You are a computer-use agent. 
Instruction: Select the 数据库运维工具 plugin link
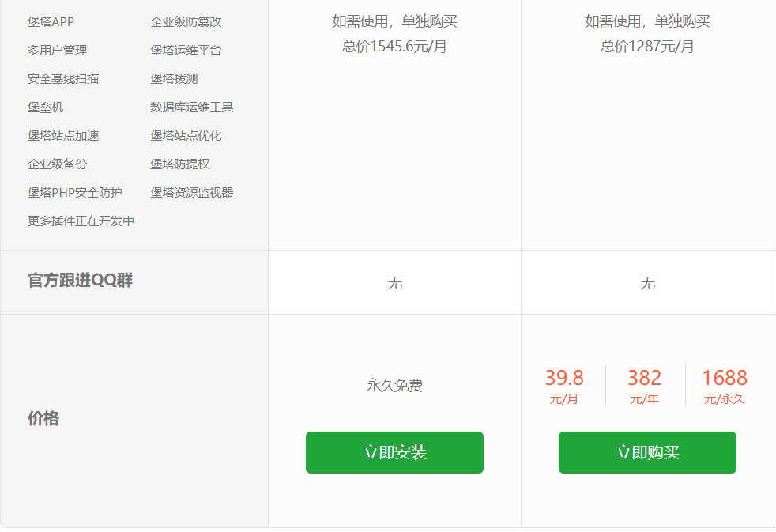coord(192,108)
